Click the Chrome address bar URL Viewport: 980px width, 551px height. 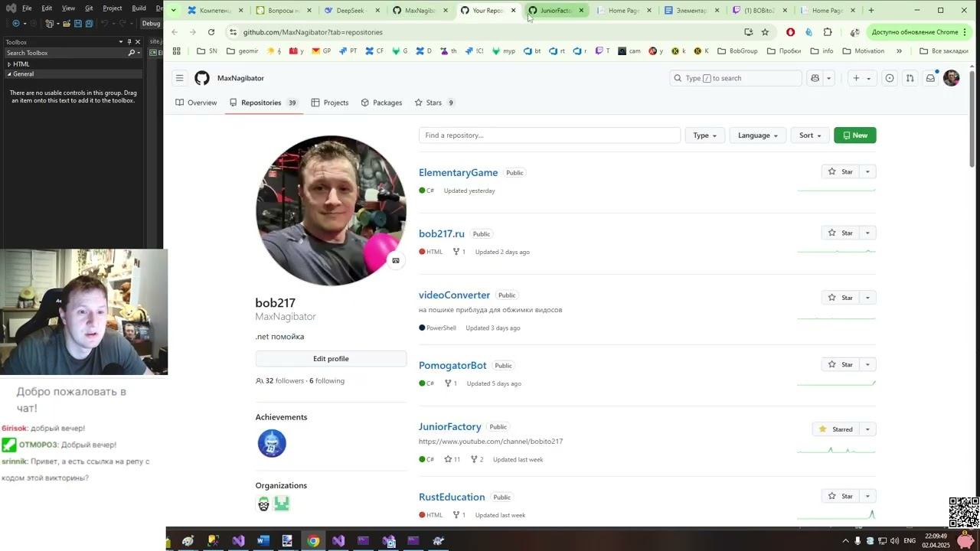click(313, 32)
